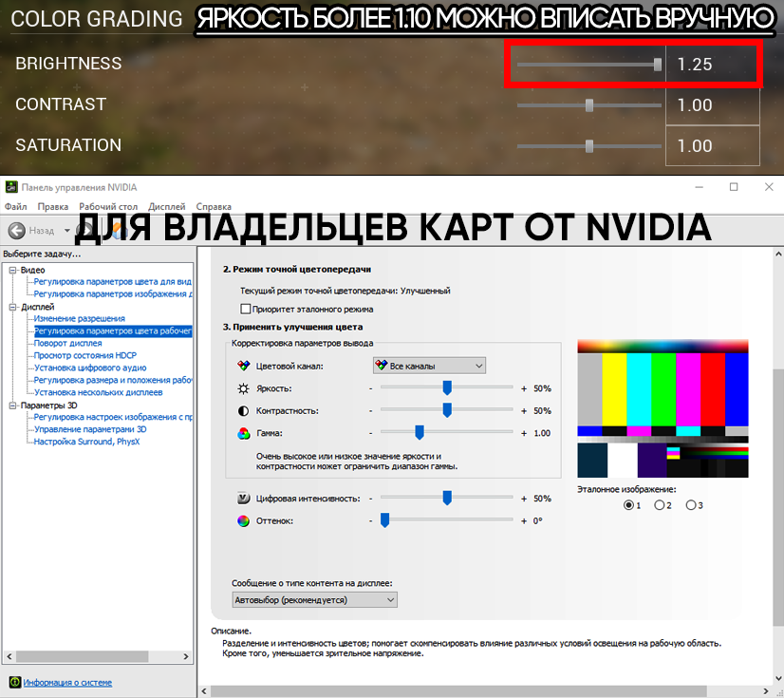Open the Справка menu

[214, 207]
